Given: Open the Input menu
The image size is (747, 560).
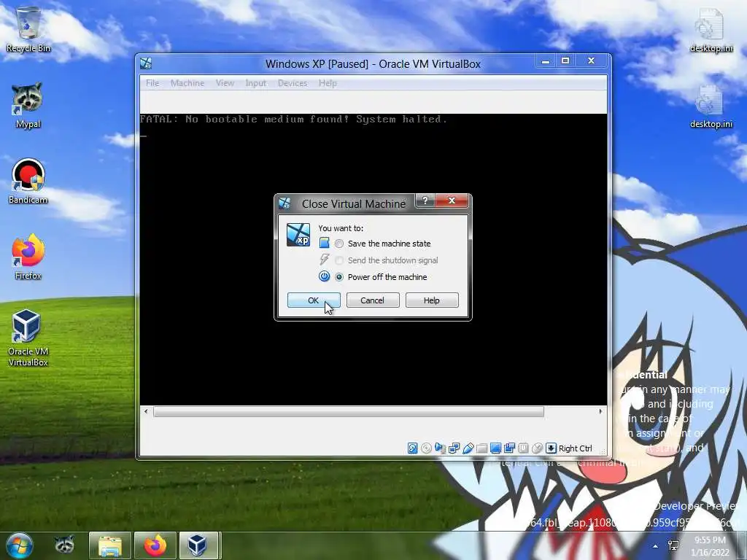Looking at the screenshot, I should 256,83.
